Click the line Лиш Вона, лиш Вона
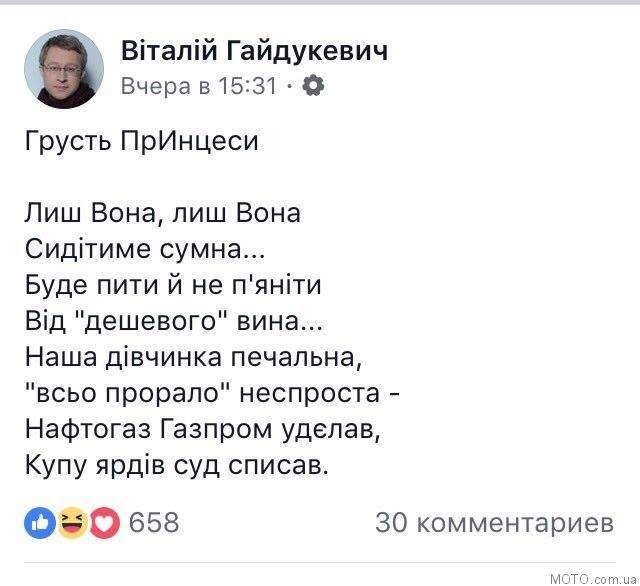Screen dimensions: 640x586 tap(163, 213)
